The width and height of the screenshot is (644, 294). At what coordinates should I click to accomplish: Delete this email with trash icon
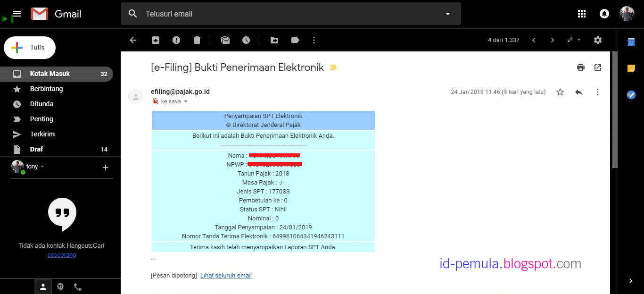197,40
